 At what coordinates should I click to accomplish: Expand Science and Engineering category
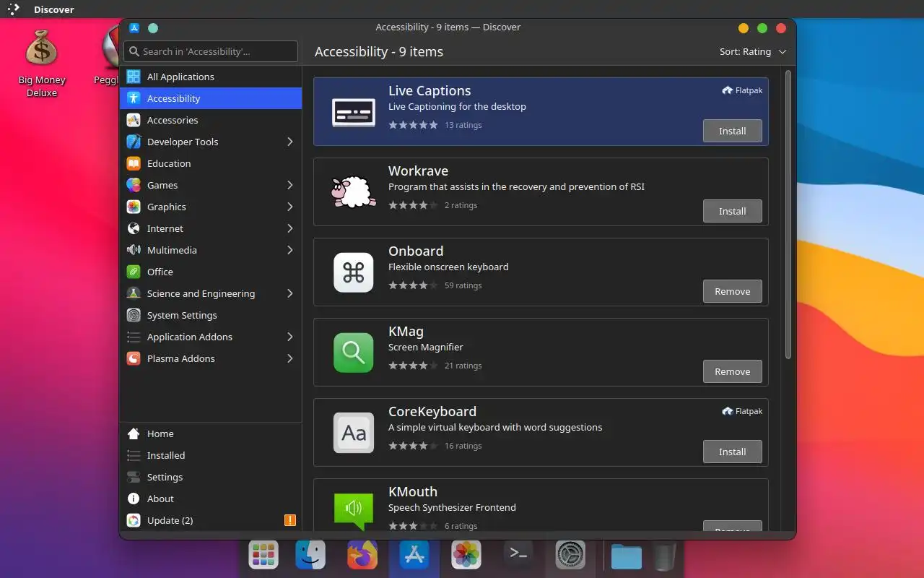(x=290, y=293)
